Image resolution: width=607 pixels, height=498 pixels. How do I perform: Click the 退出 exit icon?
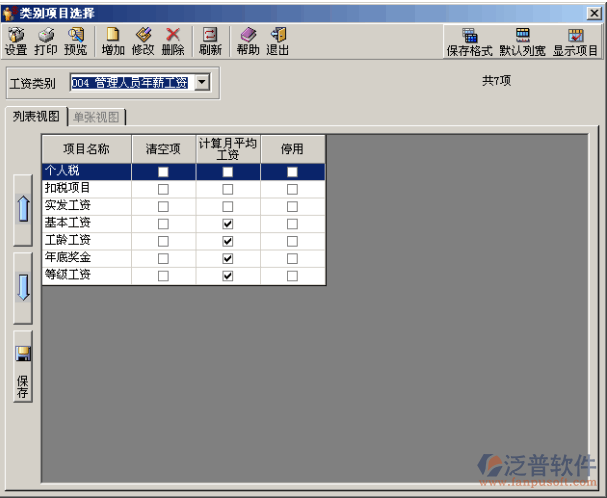click(278, 41)
